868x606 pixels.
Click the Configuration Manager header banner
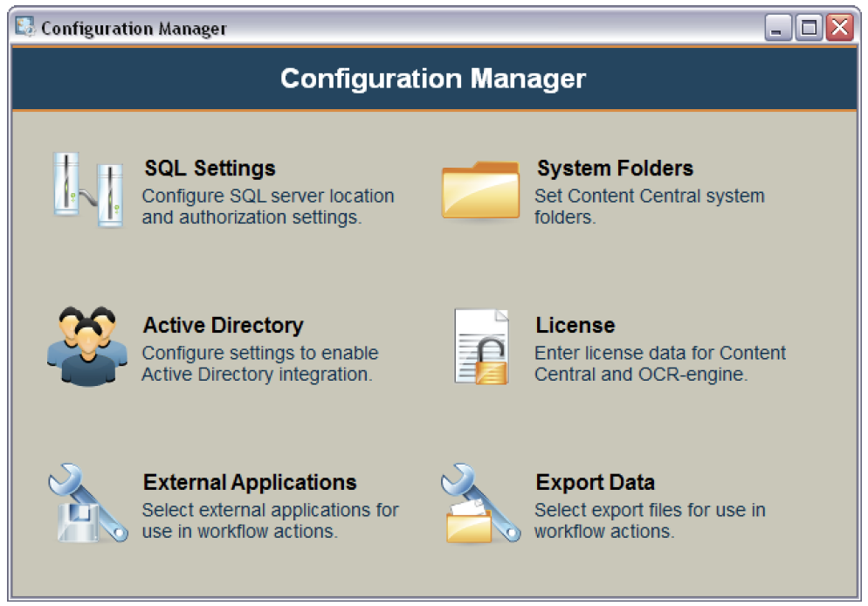click(434, 79)
